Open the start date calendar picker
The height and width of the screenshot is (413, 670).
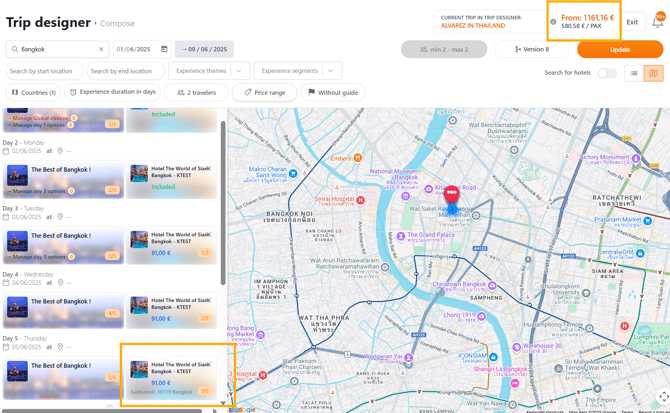pos(165,49)
